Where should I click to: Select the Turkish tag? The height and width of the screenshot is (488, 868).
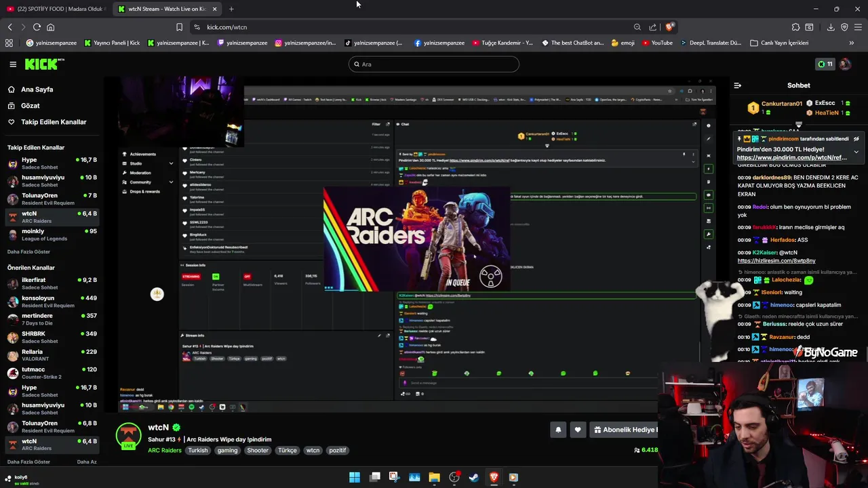pos(198,450)
